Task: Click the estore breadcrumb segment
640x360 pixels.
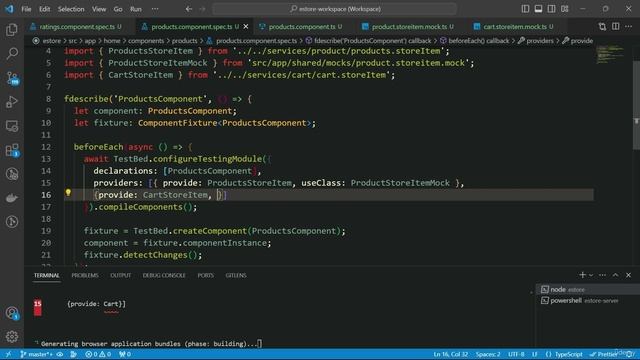Action: 51,41
